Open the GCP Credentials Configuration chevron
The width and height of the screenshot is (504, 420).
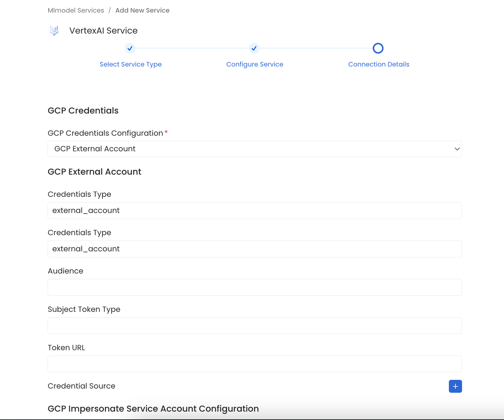(457, 149)
